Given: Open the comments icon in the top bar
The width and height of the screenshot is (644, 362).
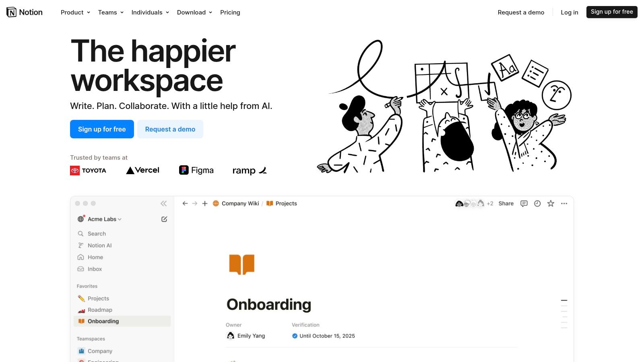Looking at the screenshot, I should (524, 204).
